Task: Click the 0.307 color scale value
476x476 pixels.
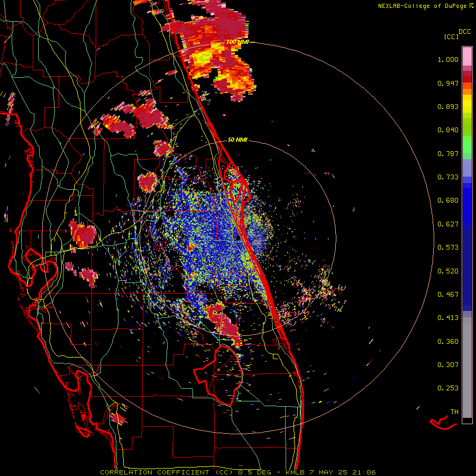Action: pyautogui.click(x=448, y=365)
